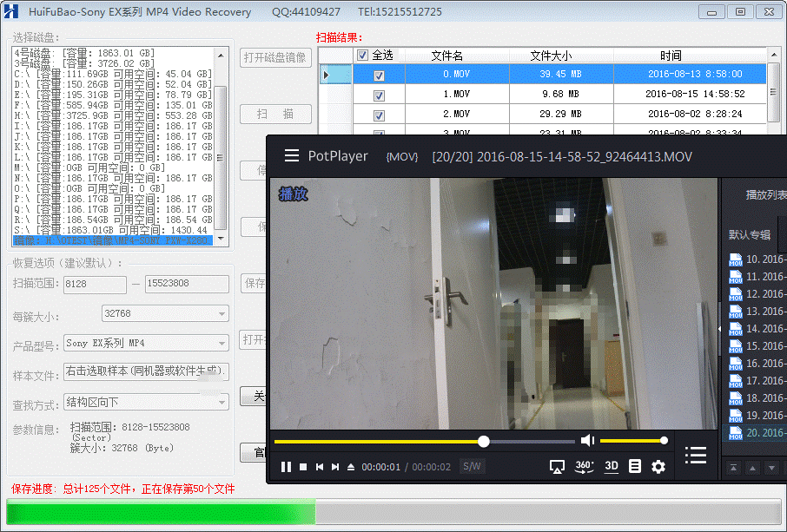
Task: Click the 播放列表 panel header
Action: click(765, 194)
